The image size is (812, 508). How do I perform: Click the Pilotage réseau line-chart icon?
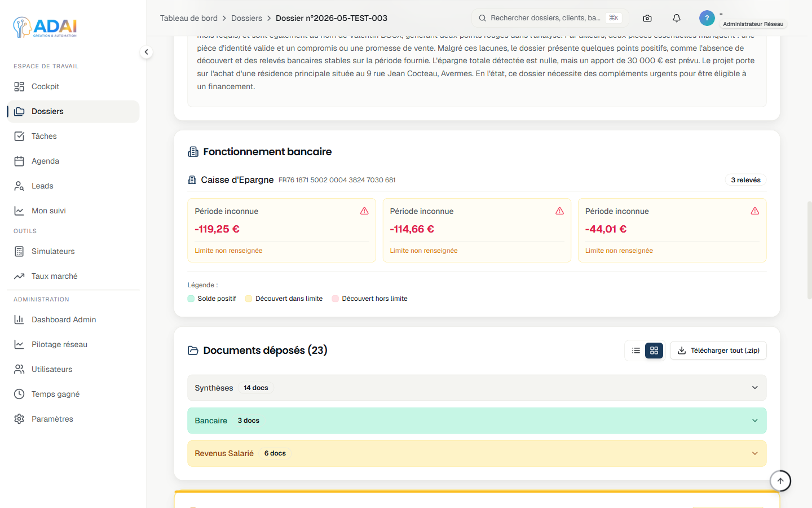click(19, 344)
